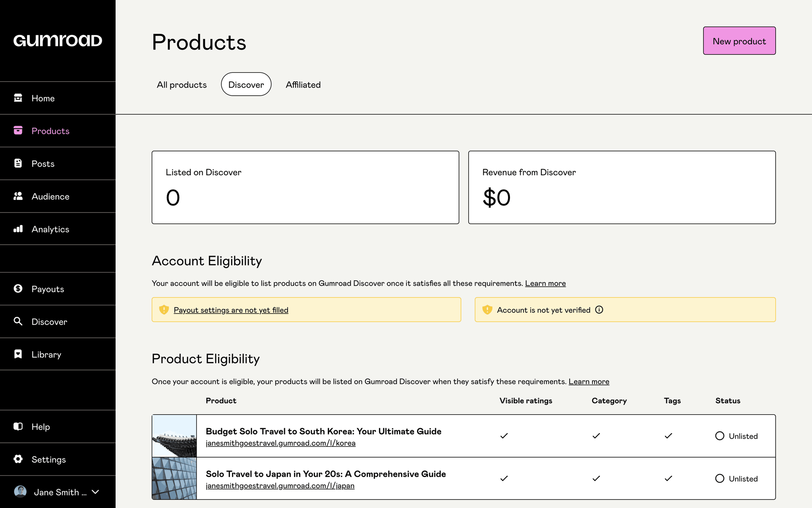Click the Visible ratings checkmark for Korea guide
Image resolution: width=812 pixels, height=508 pixels.
coord(504,436)
